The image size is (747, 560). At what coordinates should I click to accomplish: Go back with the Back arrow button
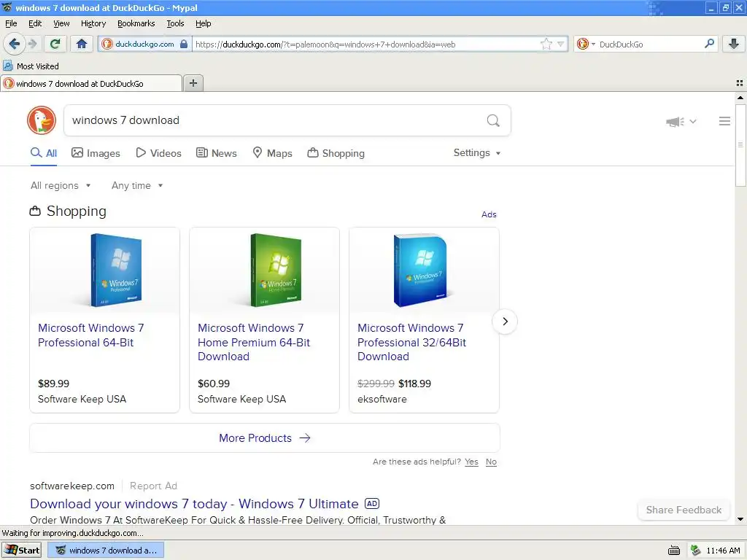15,44
